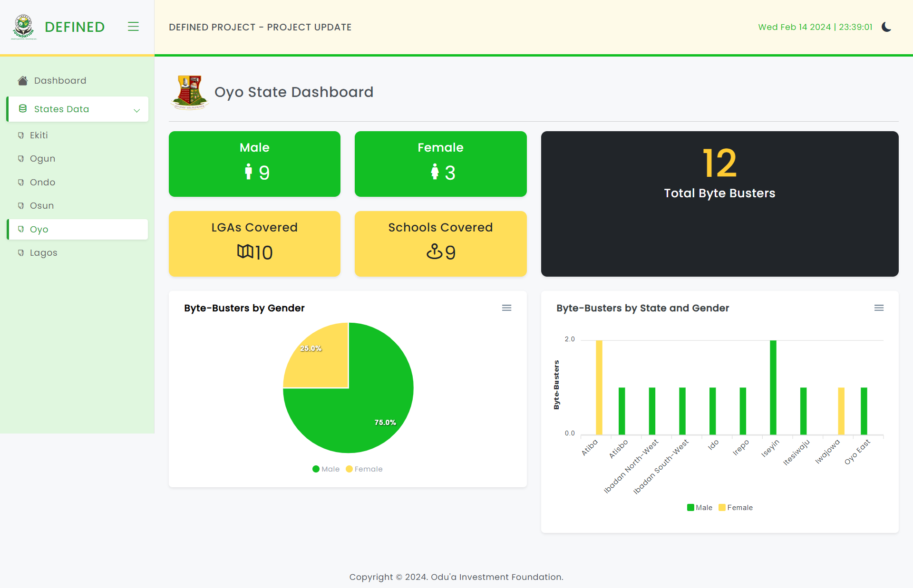Viewport: 913px width, 588px height.
Task: Click the DEFINED foundation logo
Action: (x=22, y=27)
